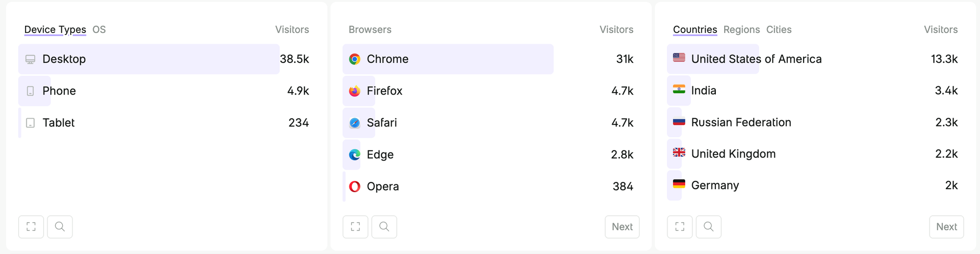Go to next page of Countries
The height and width of the screenshot is (254, 980).
pyautogui.click(x=946, y=227)
